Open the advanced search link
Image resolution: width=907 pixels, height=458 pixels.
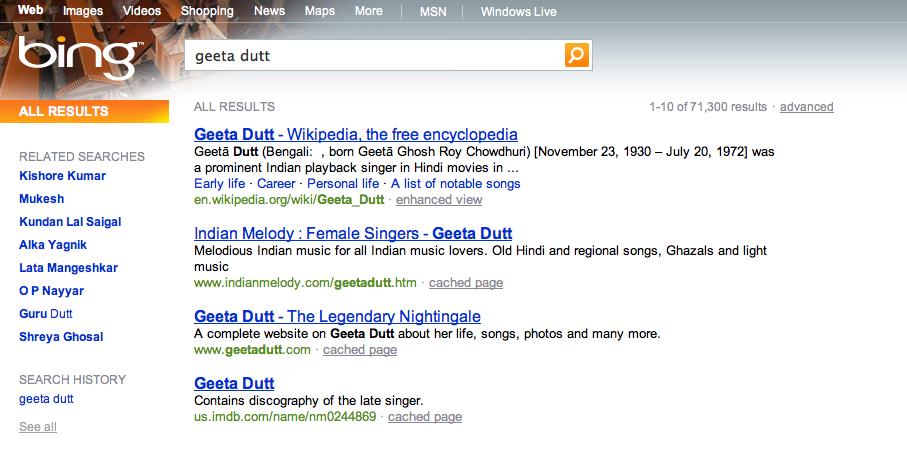pyautogui.click(x=806, y=107)
